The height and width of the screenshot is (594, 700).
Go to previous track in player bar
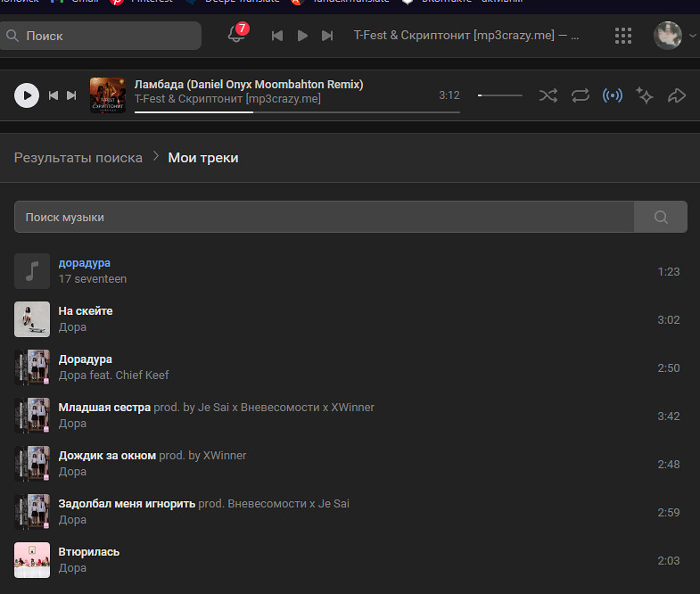pos(54,95)
